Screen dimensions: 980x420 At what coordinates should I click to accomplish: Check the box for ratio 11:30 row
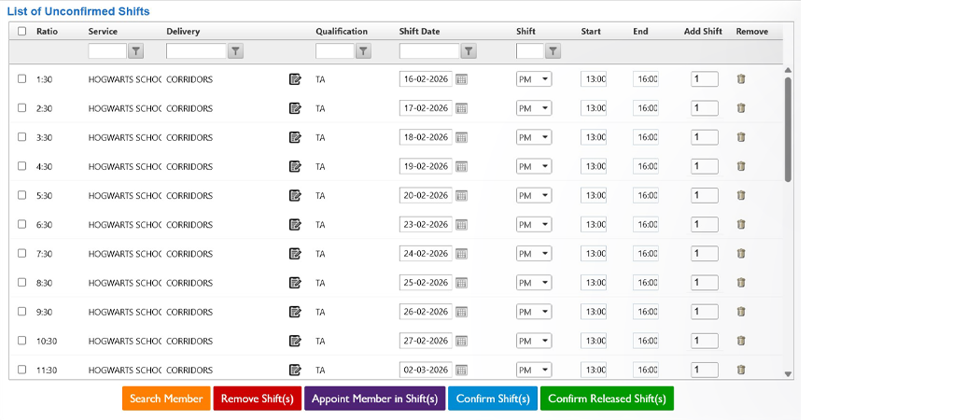21,370
